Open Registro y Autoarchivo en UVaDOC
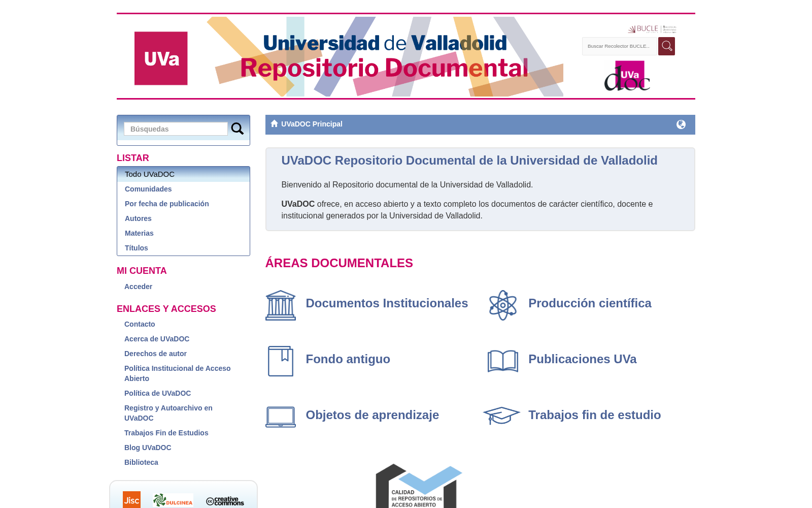This screenshot has width=812, height=508. pyautogui.click(x=168, y=413)
